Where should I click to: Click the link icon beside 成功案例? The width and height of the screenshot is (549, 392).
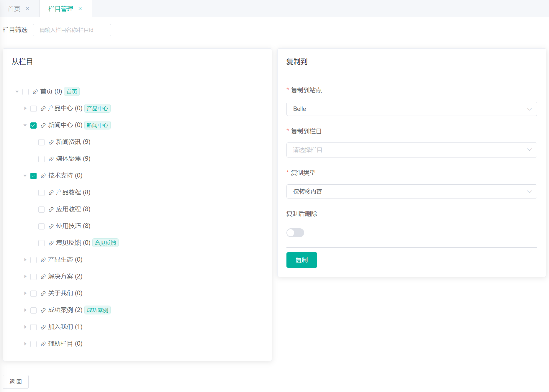pyautogui.click(x=43, y=310)
